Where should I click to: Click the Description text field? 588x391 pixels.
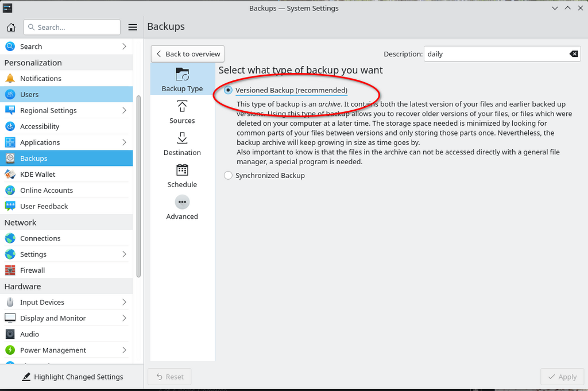pos(495,54)
